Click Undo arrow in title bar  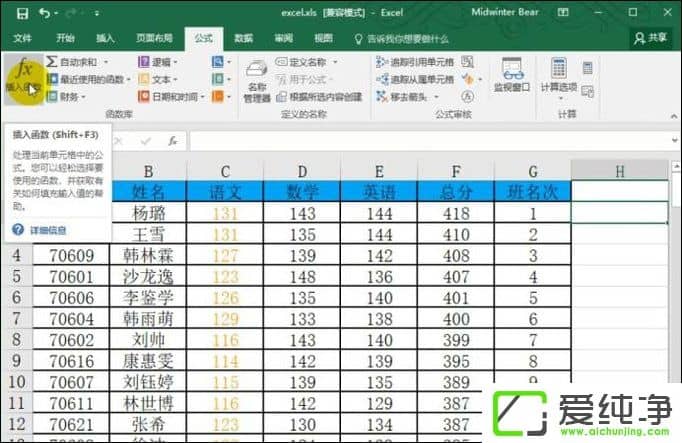45,13
